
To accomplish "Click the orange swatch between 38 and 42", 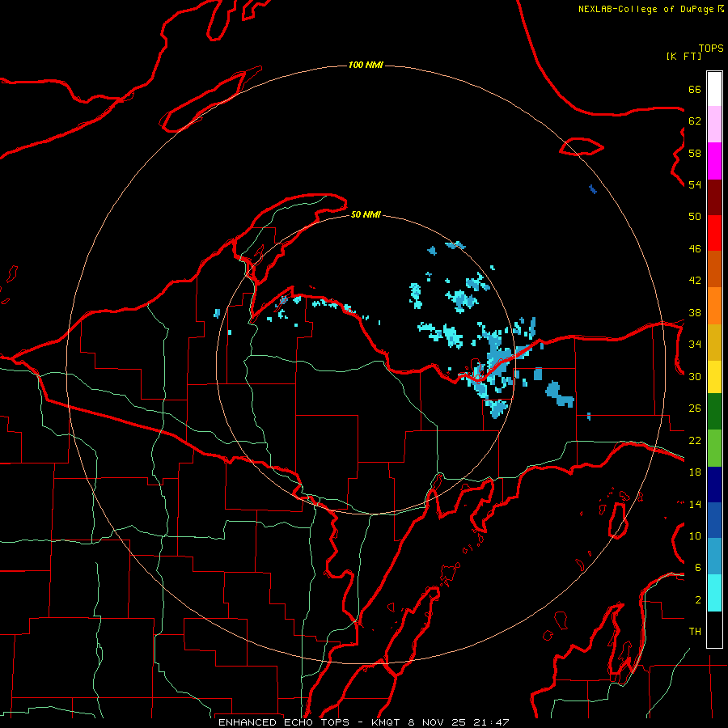I will tap(714, 306).
